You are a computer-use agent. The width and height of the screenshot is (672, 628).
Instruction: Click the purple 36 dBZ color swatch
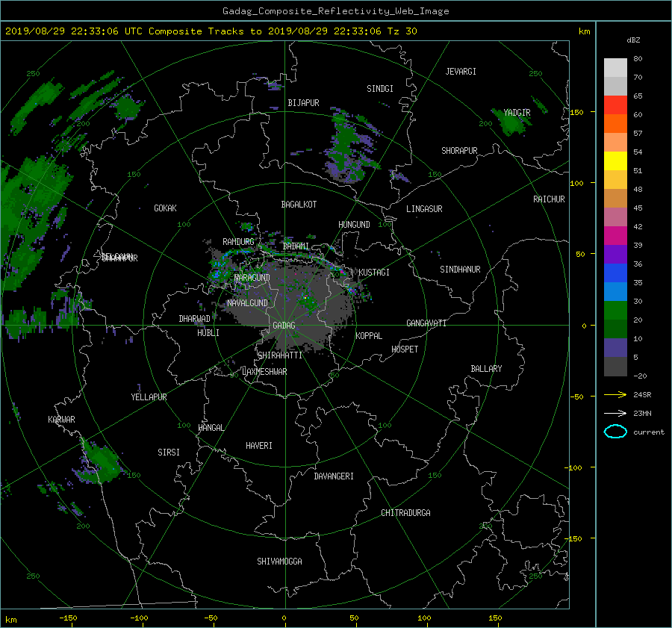click(x=615, y=255)
